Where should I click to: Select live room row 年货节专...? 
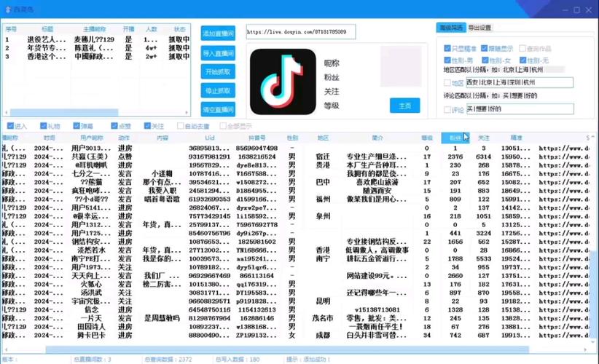[x=98, y=48]
